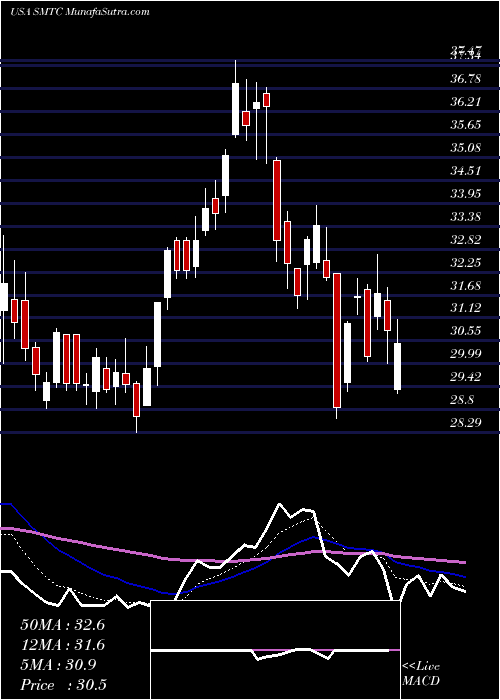Click the 12MA : 31.6 legend entry
Screen dimensions: 500x700
pos(62,645)
